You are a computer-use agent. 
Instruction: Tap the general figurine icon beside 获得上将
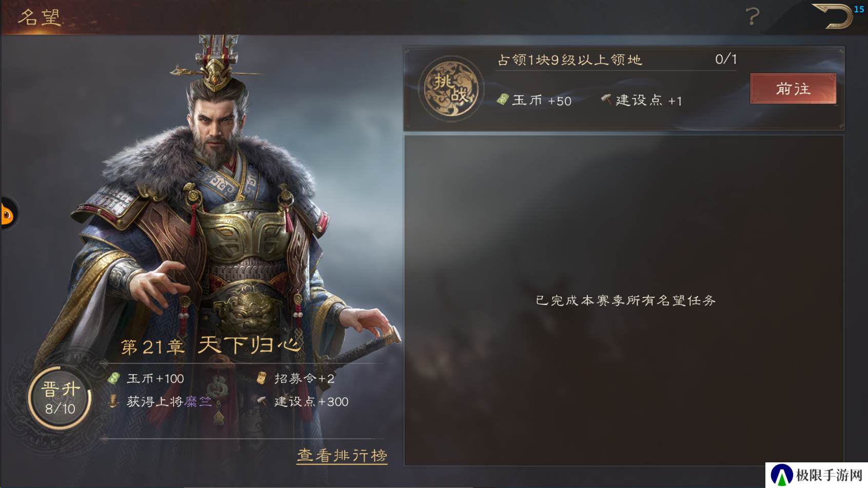113,401
